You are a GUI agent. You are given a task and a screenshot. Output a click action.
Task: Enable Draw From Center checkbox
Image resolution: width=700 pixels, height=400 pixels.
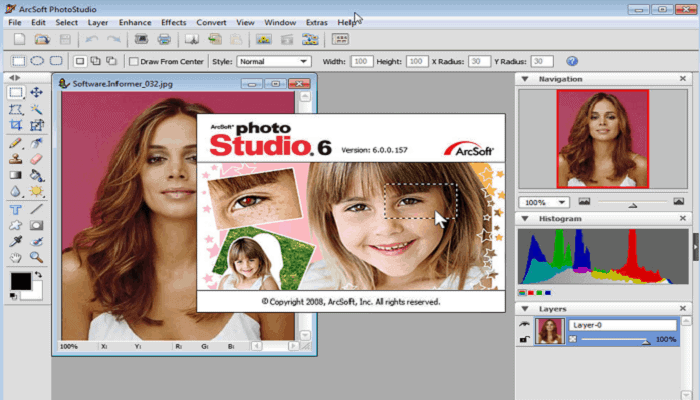pos(133,62)
